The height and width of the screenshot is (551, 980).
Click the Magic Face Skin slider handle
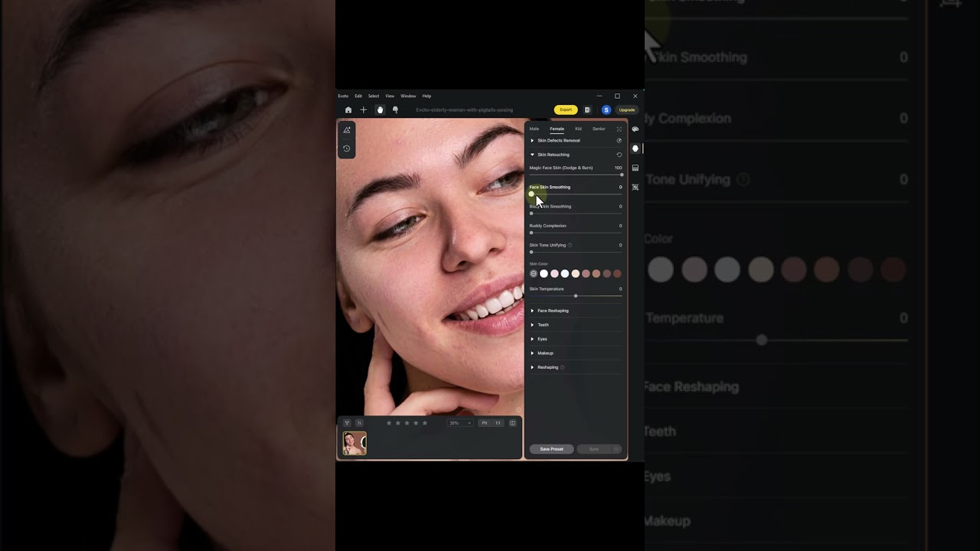tap(622, 174)
